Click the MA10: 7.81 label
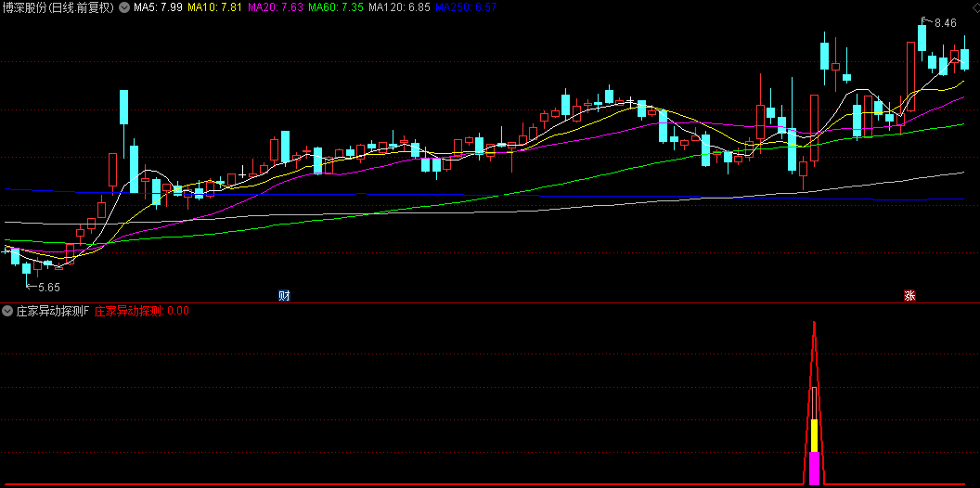The image size is (980, 488). click(215, 7)
